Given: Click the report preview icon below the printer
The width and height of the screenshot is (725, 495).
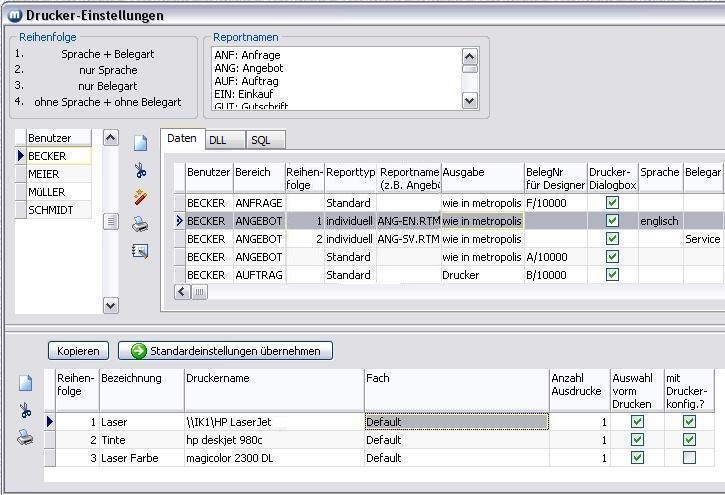Looking at the screenshot, I should (140, 250).
